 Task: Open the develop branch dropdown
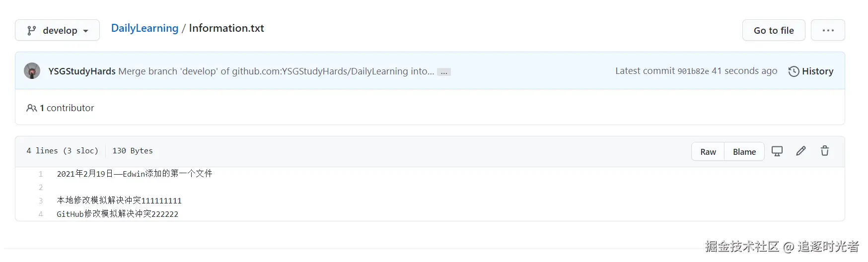pyautogui.click(x=57, y=30)
